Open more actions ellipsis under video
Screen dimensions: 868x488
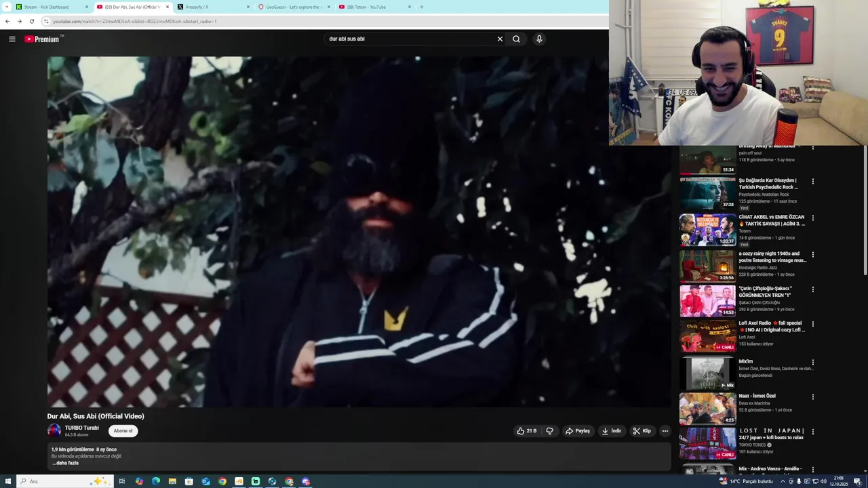tap(665, 431)
